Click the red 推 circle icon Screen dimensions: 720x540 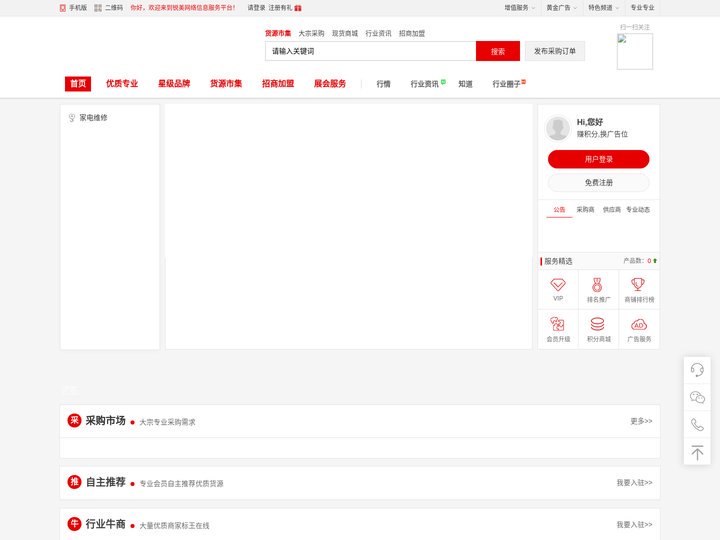(74, 482)
